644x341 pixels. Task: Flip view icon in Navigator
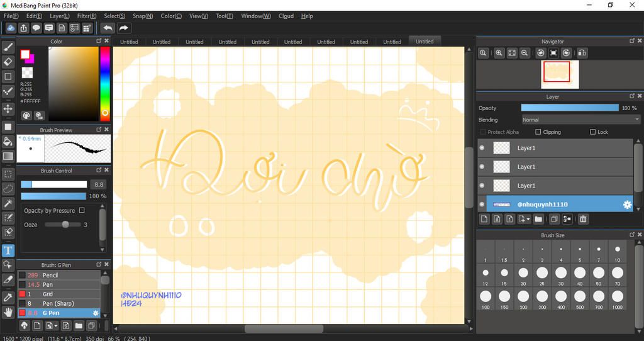point(582,53)
